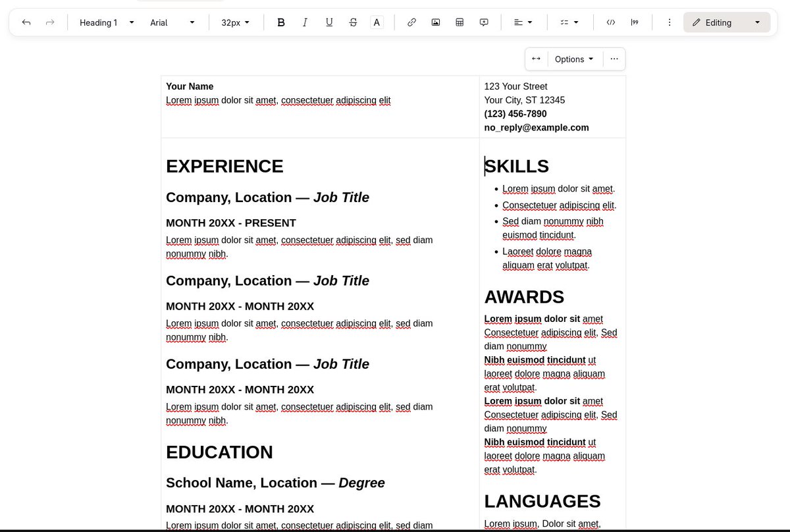Undo the last edit
Screen dimensions: 790x532
tap(26, 22)
